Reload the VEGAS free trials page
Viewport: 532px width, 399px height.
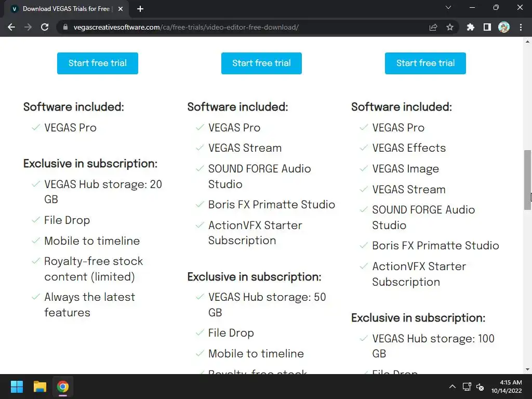45,28
